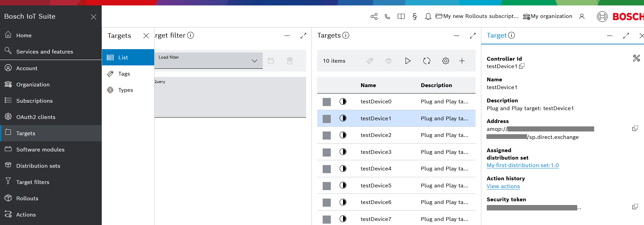Click inside the Query text field
The height and width of the screenshot is (225, 644).
coord(230,98)
